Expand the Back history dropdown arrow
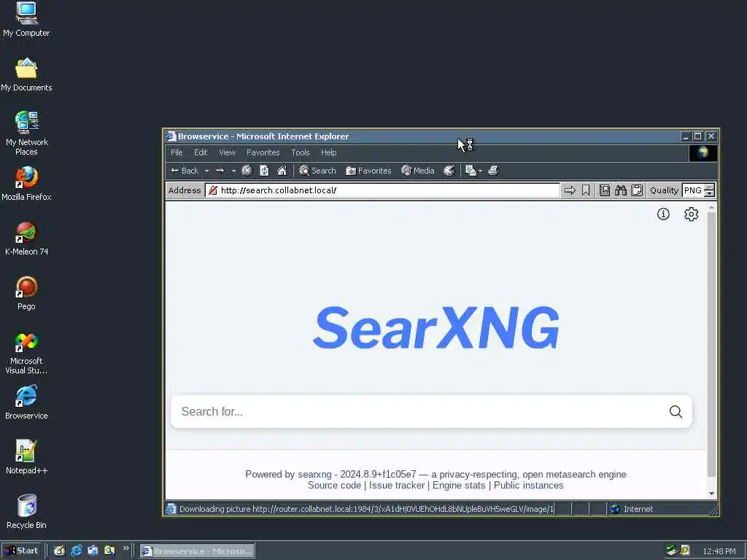The height and width of the screenshot is (560, 747). (x=206, y=171)
